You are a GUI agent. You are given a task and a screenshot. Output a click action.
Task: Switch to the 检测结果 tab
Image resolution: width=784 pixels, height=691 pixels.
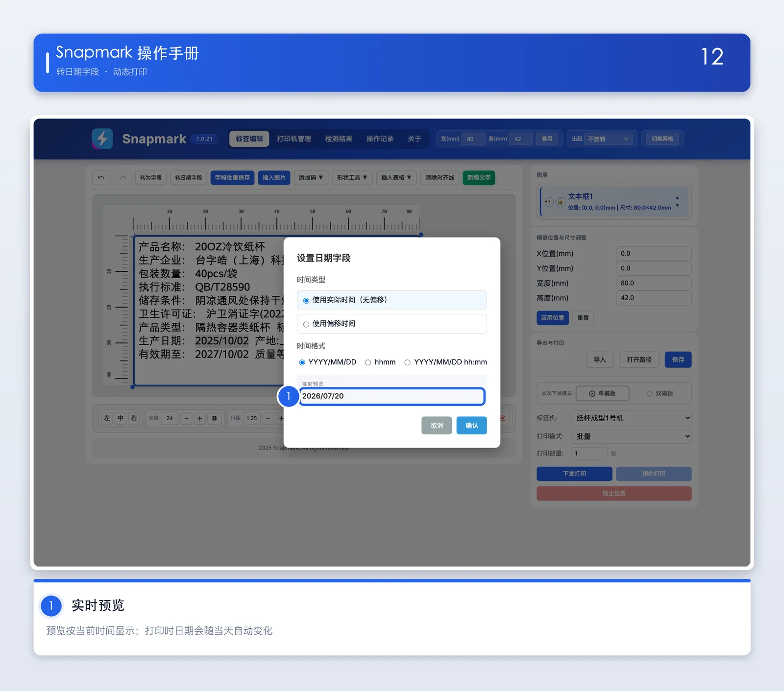click(339, 139)
